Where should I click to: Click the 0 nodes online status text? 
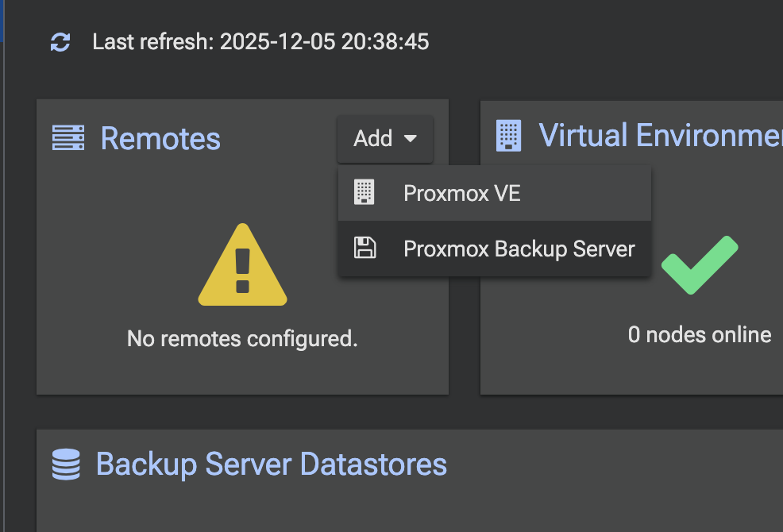tap(699, 334)
